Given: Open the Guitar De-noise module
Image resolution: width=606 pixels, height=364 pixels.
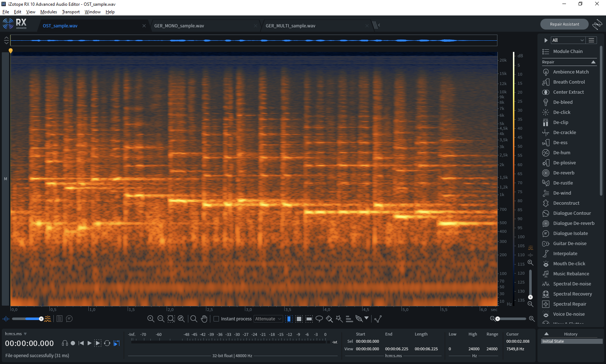Looking at the screenshot, I should point(570,243).
